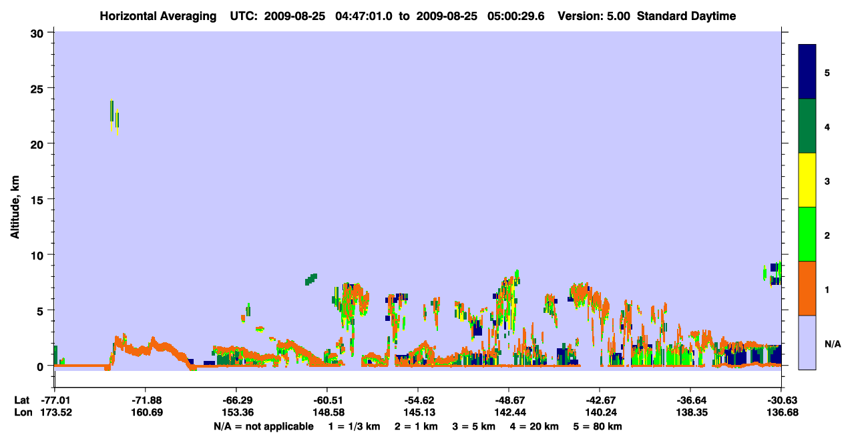Viewport: 868px width, 445px height.
Task: Click the altitude tick label 30
Action: tap(38, 33)
